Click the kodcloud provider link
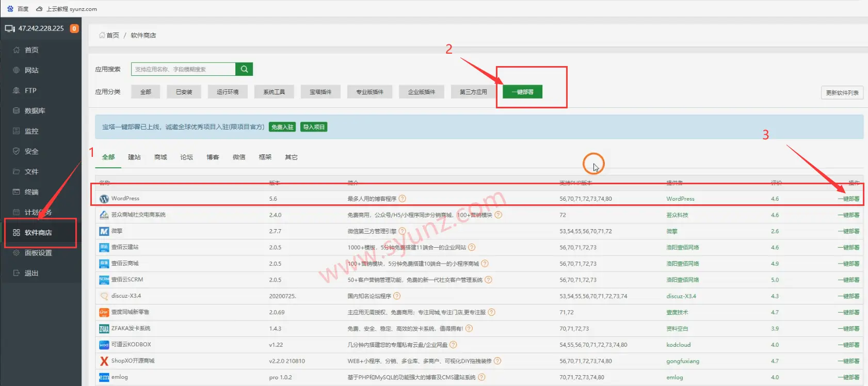This screenshot has width=868, height=386. click(678, 345)
